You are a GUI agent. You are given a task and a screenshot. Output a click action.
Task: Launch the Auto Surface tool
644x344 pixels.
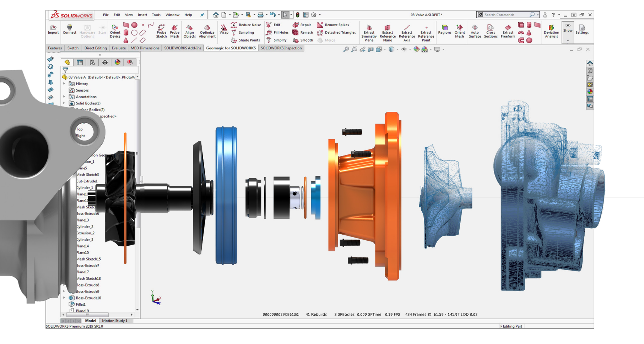[x=475, y=31]
